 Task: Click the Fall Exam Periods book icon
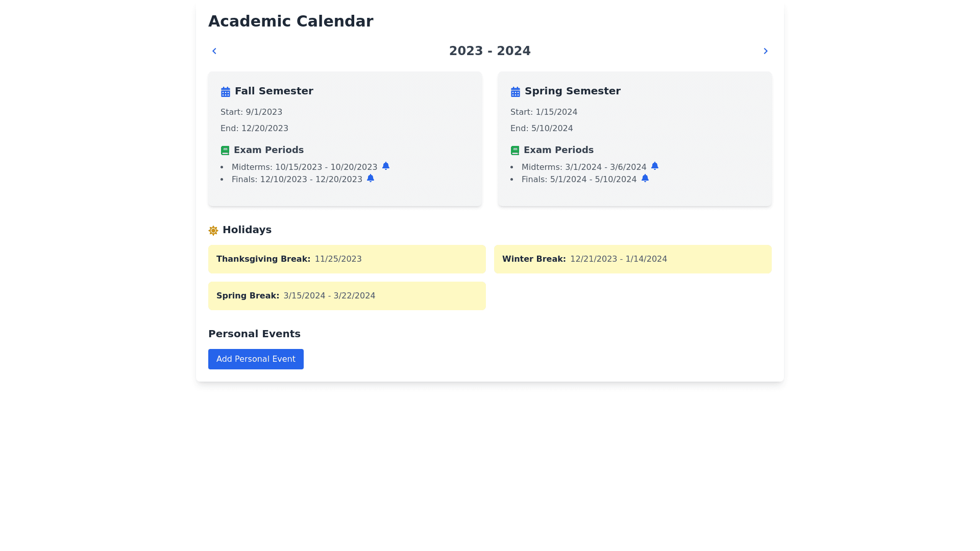coord(225,151)
